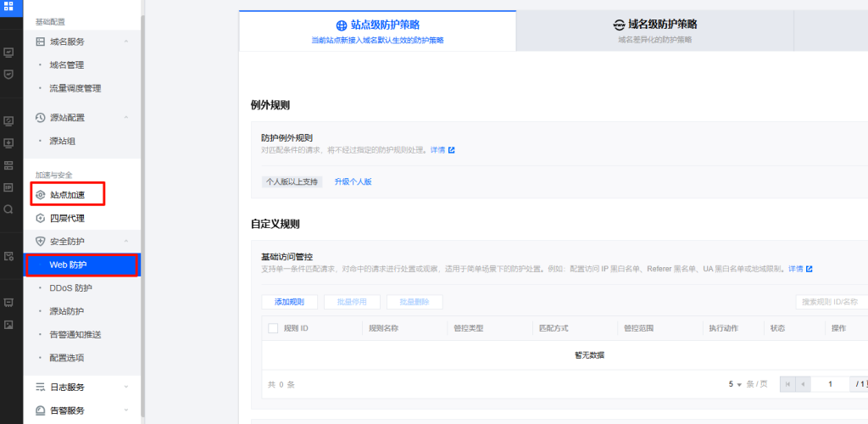The height and width of the screenshot is (424, 868).
Task: Click the 批量停用 button
Action: [352, 302]
